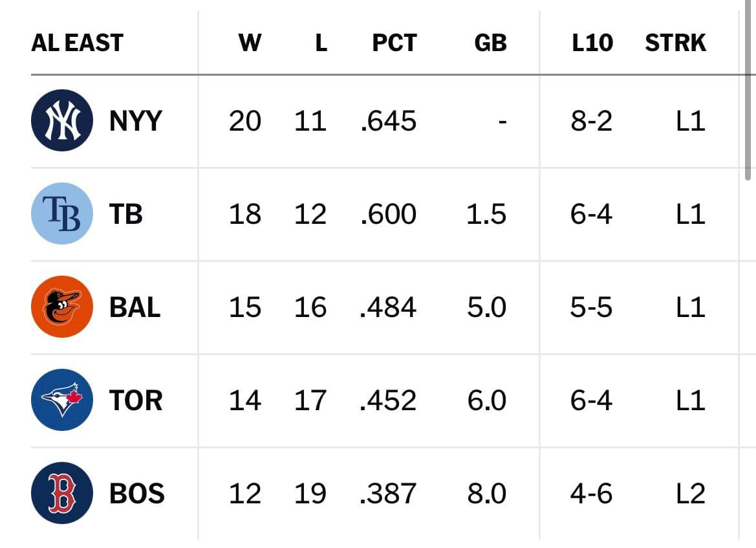Sort by the GB column header
Image resolution: width=756 pixels, height=548 pixels.
point(490,43)
